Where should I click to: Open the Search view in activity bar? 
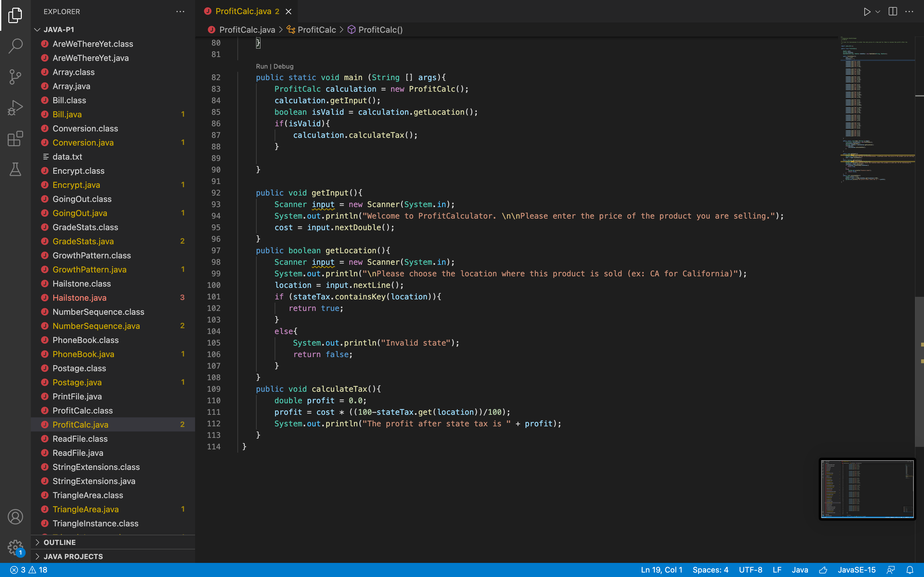click(x=15, y=46)
